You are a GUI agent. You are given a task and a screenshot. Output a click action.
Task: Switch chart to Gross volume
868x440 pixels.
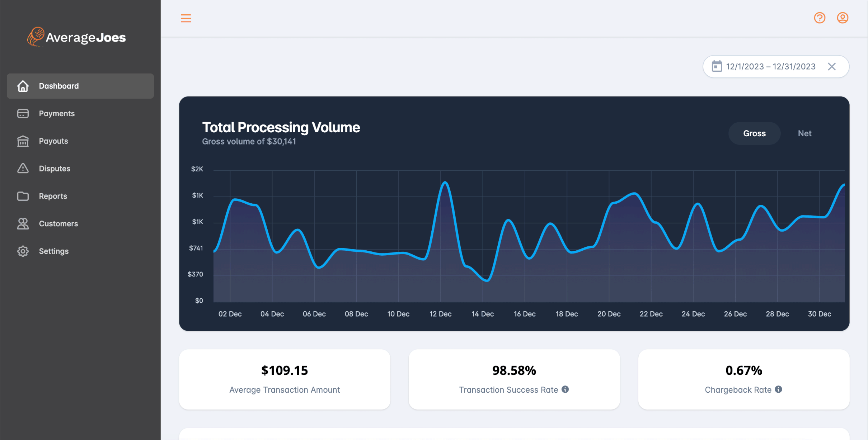point(754,133)
